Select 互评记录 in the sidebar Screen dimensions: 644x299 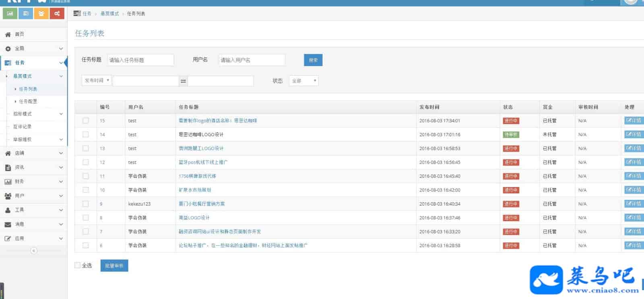22,127
